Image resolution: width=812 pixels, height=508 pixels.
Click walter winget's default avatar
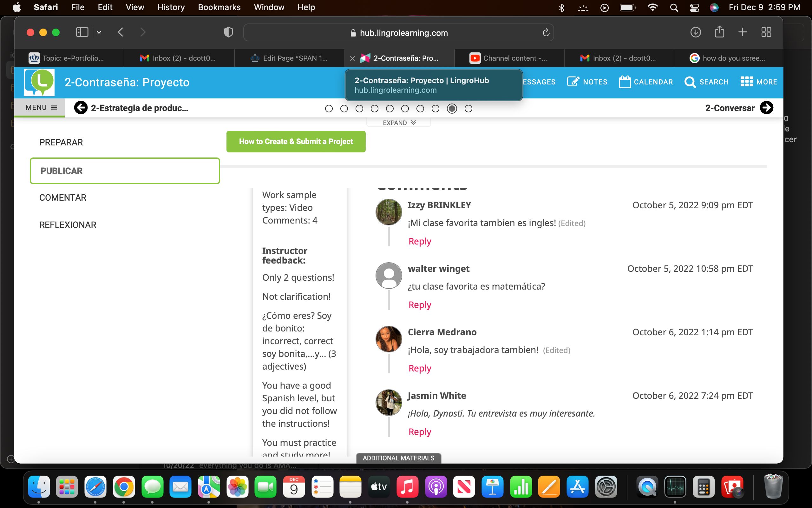point(389,276)
